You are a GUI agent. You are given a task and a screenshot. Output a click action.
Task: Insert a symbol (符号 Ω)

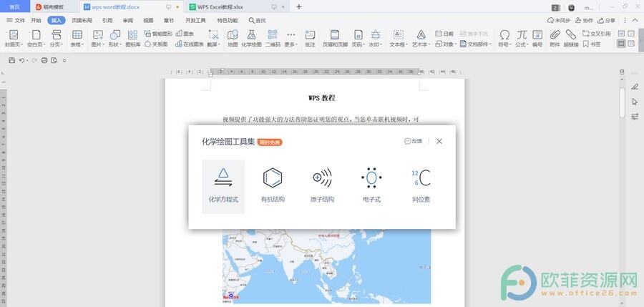coord(504,38)
